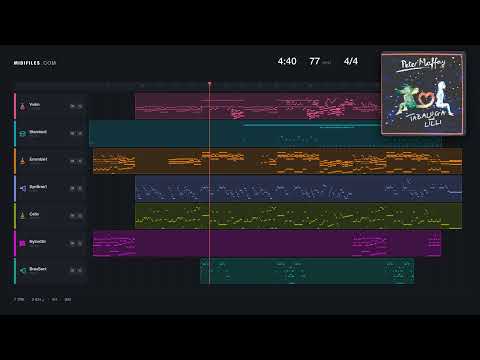Screen dimensions: 480x360
Task: Click the playhead marker on the ruler
Action: [210, 83]
